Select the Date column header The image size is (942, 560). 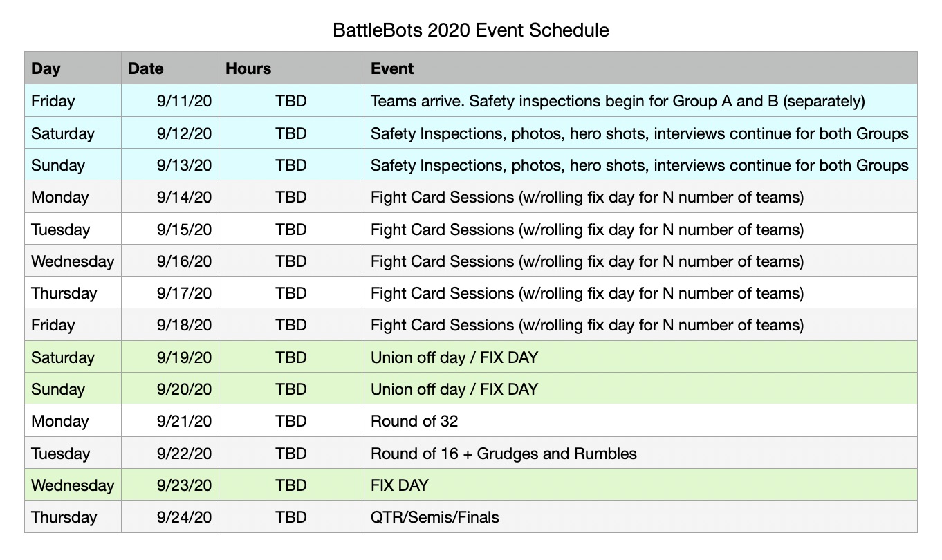click(x=170, y=68)
